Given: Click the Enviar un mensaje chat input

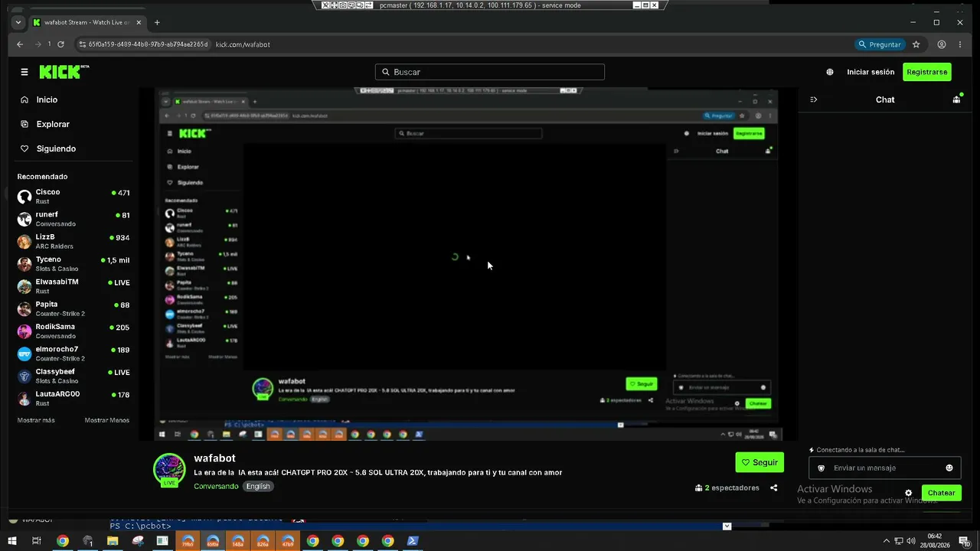Looking at the screenshot, I should click(x=884, y=468).
